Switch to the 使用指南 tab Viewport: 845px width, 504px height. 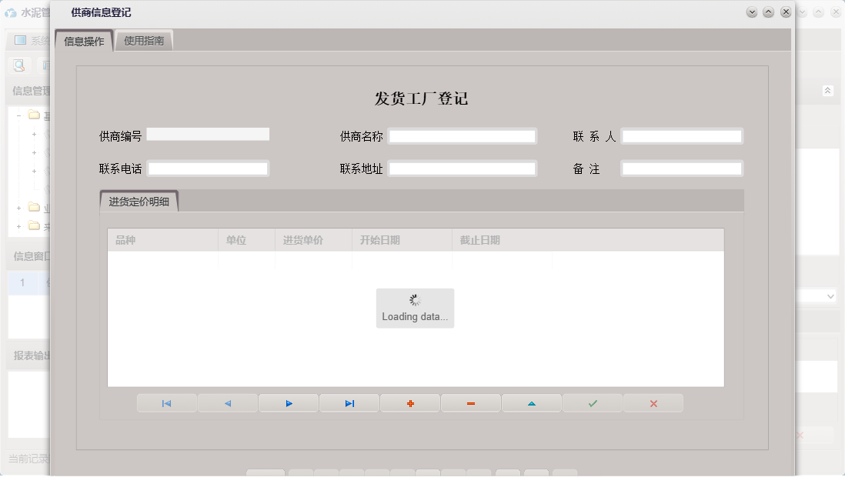pos(144,40)
